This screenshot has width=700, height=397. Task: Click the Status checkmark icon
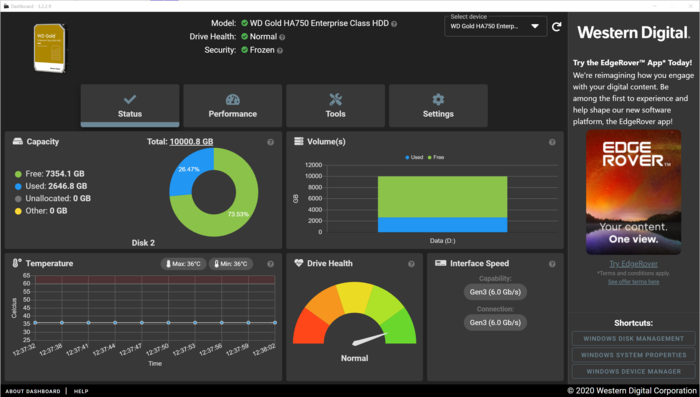(130, 99)
